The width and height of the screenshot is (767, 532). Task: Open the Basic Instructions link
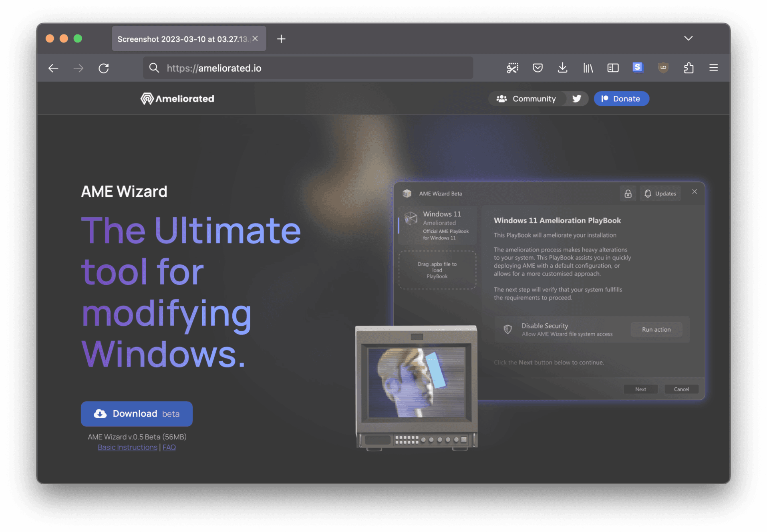pyautogui.click(x=127, y=447)
